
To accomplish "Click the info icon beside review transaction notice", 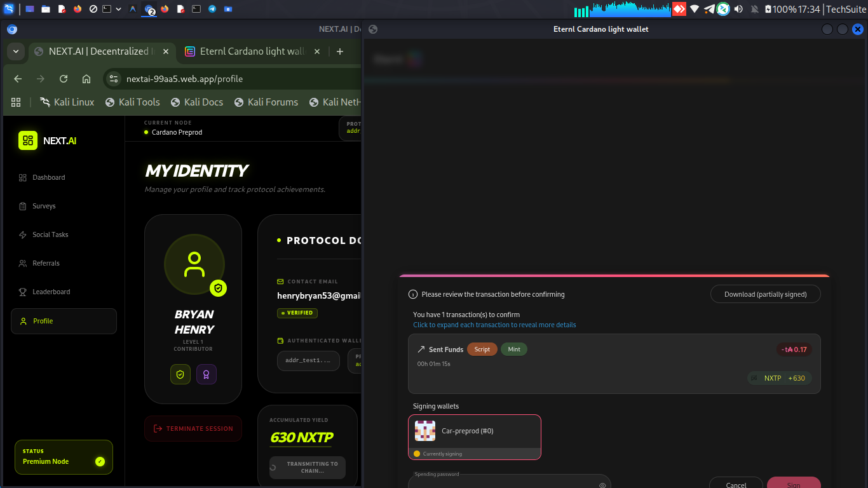I will pos(413,294).
